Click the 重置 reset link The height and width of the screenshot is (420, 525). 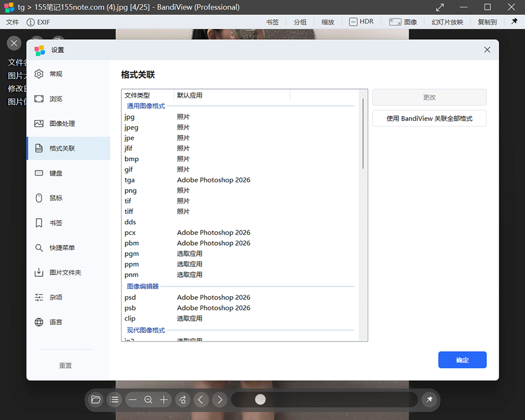[66, 365]
